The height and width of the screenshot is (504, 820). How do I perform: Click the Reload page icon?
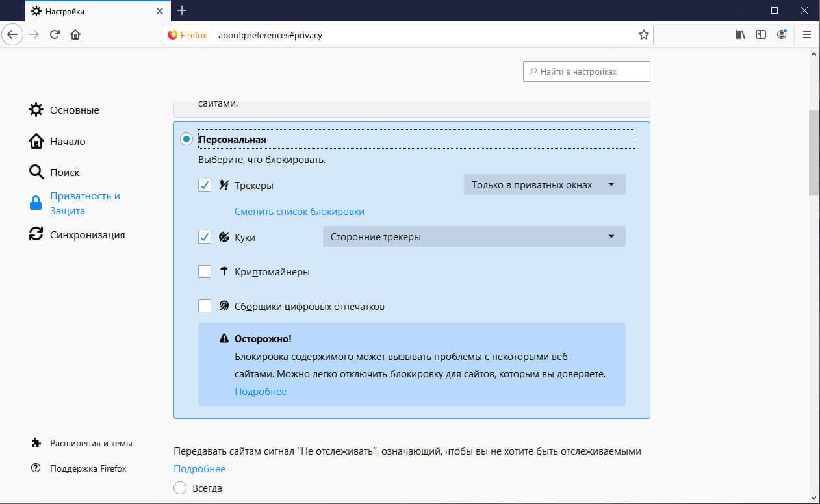point(55,35)
